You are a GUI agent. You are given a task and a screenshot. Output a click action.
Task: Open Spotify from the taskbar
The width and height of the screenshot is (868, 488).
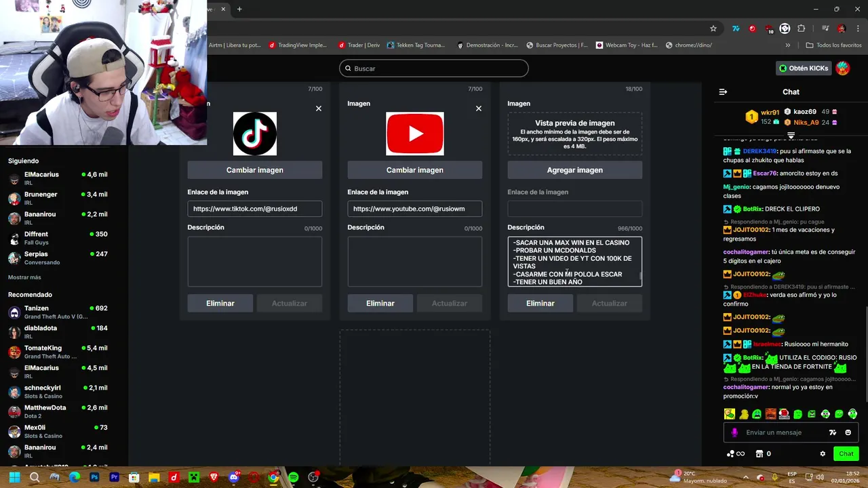coord(293,477)
